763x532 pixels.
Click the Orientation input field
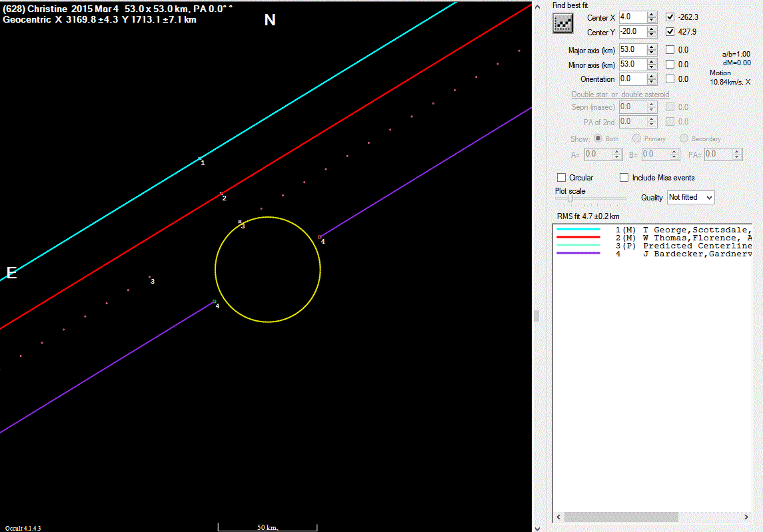632,79
